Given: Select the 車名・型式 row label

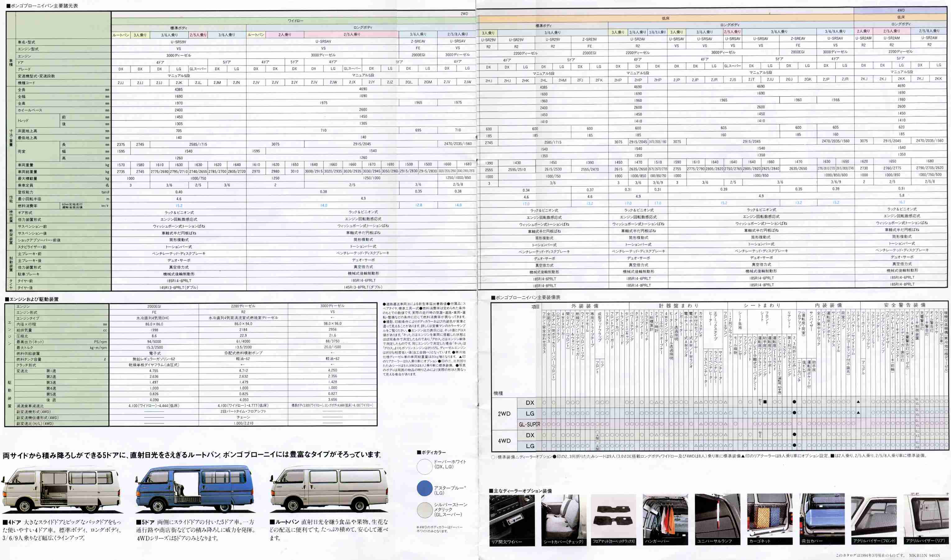Looking at the screenshot, I should point(26,42).
